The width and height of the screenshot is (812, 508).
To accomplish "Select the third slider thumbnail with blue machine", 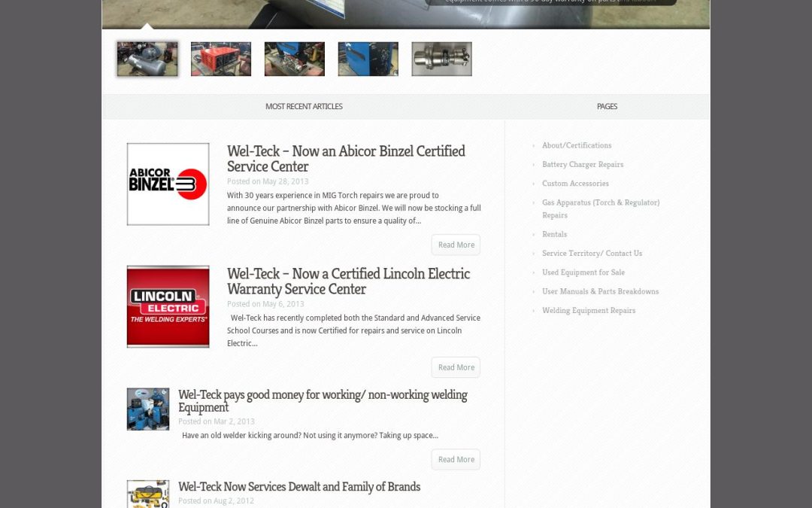I will coord(295,59).
